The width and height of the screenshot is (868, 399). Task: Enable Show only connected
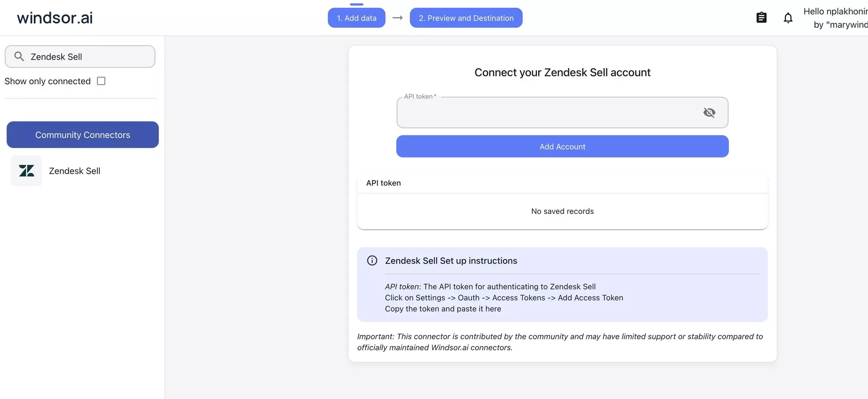[x=101, y=81]
